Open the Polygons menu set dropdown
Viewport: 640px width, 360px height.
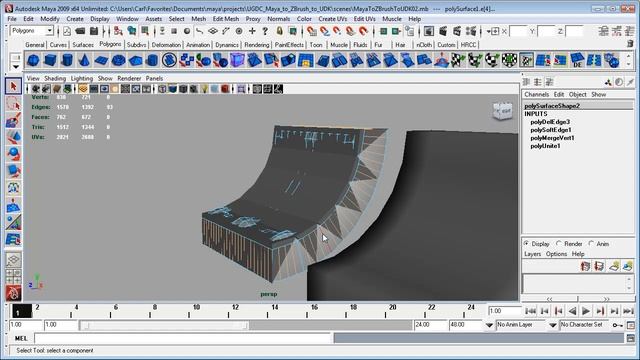49,31
